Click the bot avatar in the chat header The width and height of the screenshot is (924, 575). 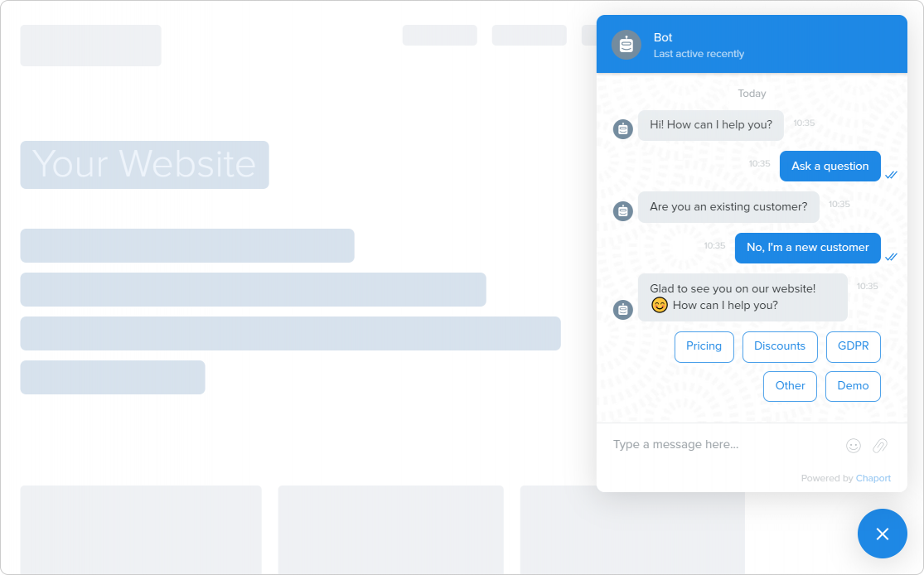pos(626,45)
